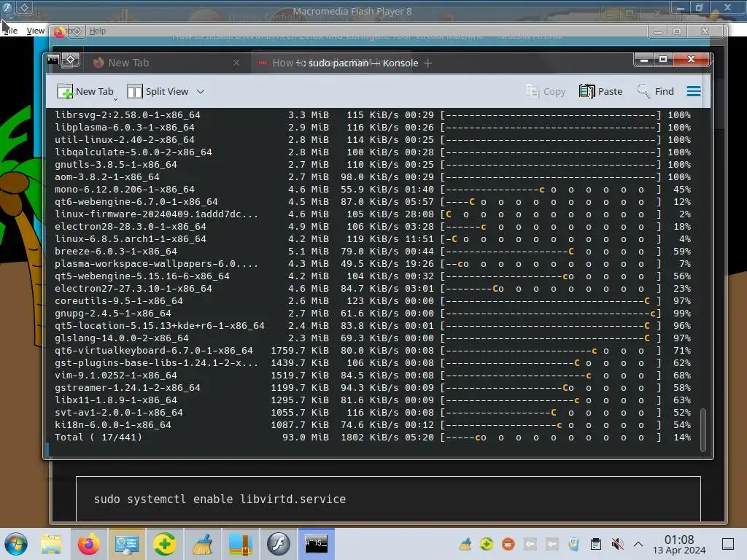Viewport: 747px width, 560px height.
Task: Switch to Flash Player from the taskbar
Action: [278, 544]
